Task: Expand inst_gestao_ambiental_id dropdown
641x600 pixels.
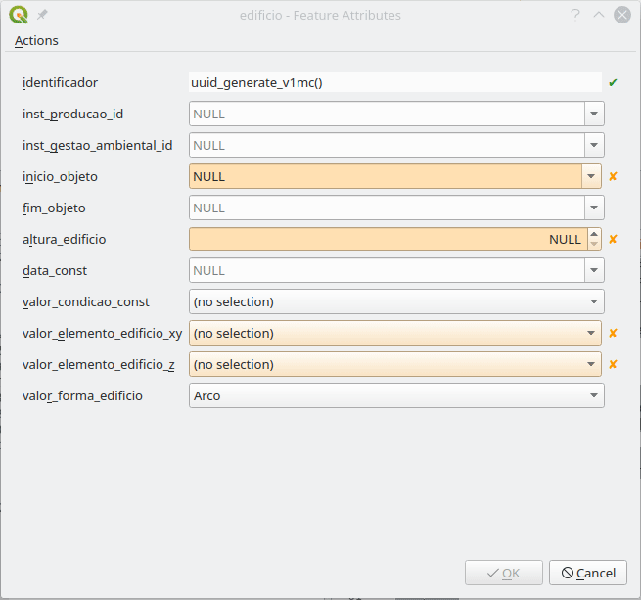Action: pyautogui.click(x=594, y=145)
